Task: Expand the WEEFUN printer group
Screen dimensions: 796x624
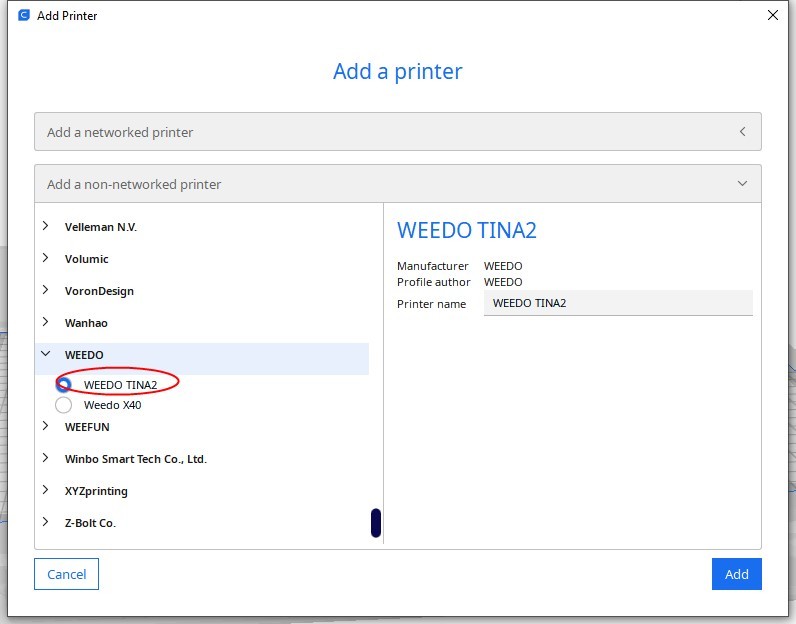Action: click(46, 427)
